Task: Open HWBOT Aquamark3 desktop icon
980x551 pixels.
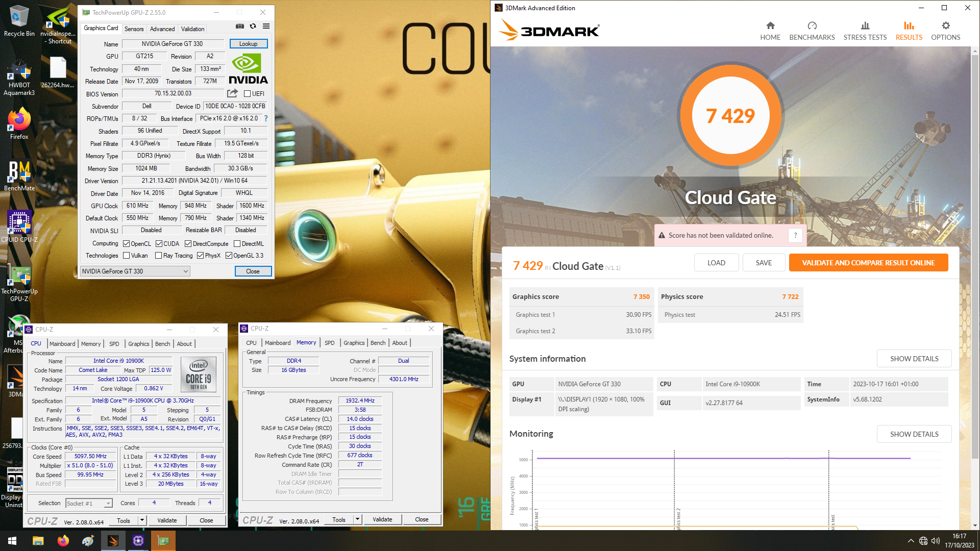Action: point(19,78)
